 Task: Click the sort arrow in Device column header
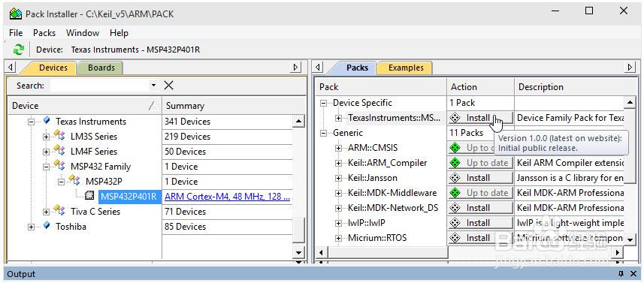click(x=153, y=106)
